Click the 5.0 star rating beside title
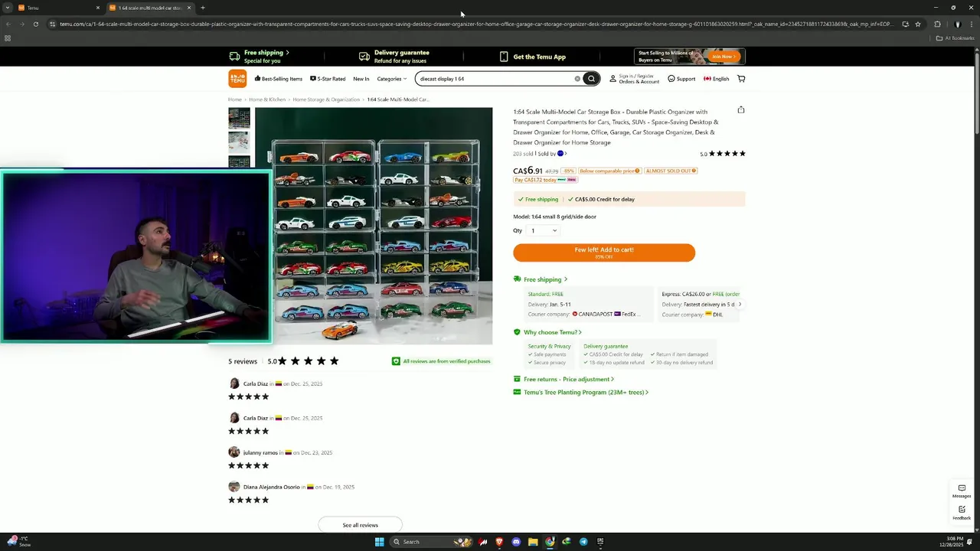Viewport: 980px width, 551px height. point(723,154)
